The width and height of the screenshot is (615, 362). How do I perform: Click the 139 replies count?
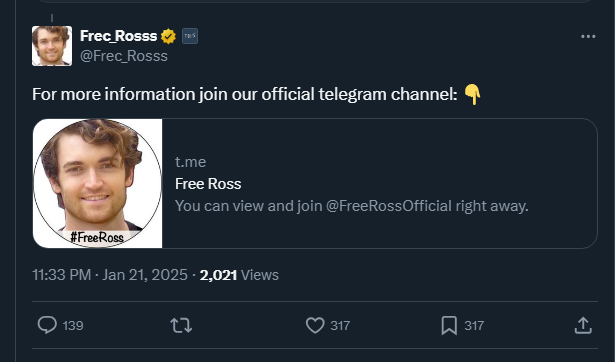[73, 326]
